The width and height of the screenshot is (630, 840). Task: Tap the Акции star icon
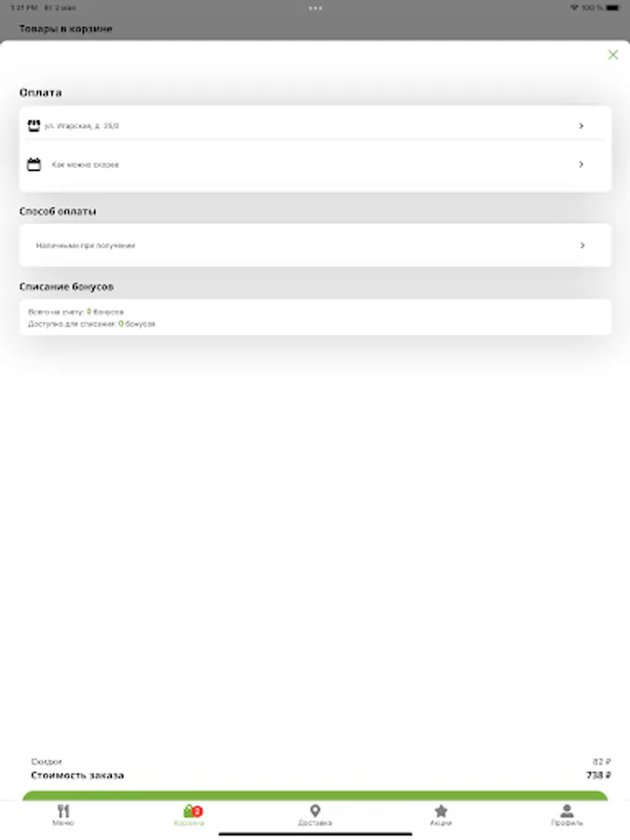click(x=441, y=811)
